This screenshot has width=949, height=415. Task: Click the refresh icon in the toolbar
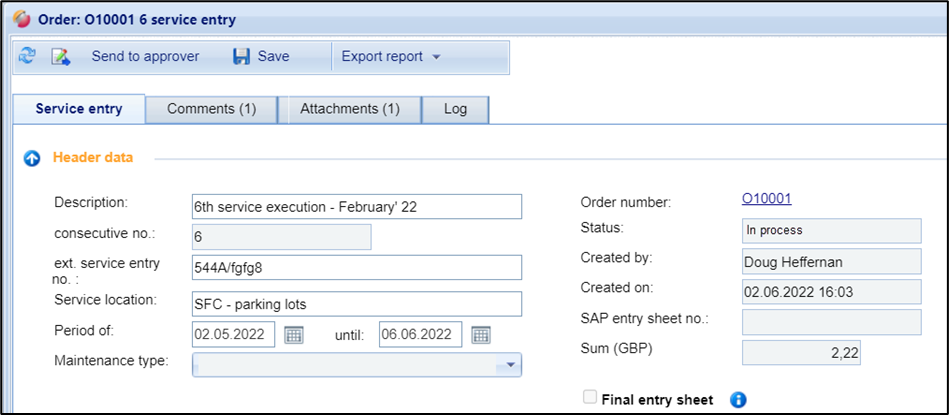click(x=27, y=57)
